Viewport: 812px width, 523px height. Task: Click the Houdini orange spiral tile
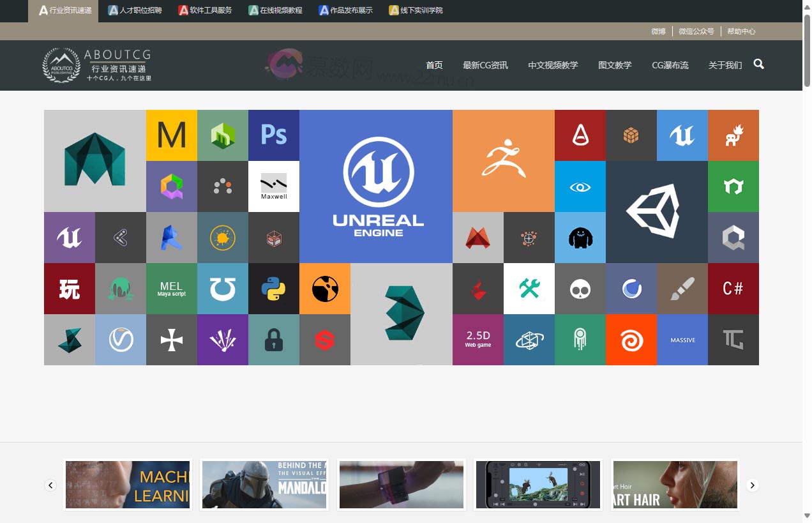(631, 340)
